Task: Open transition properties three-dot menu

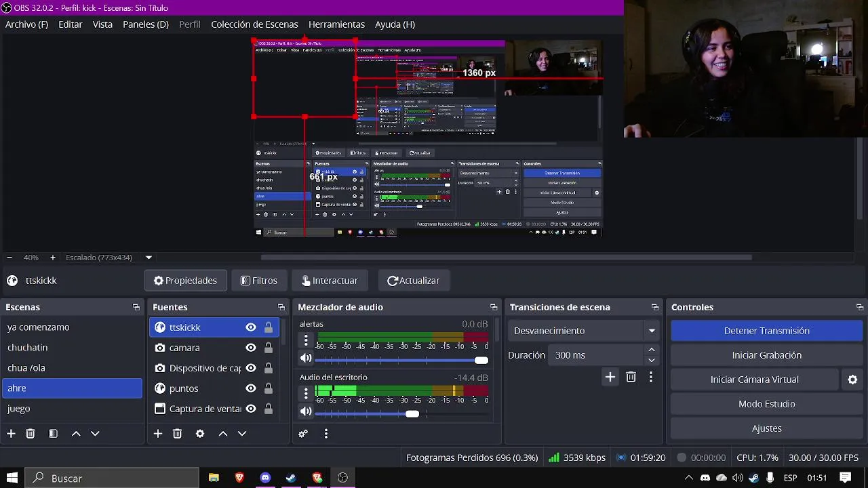Action: click(651, 377)
